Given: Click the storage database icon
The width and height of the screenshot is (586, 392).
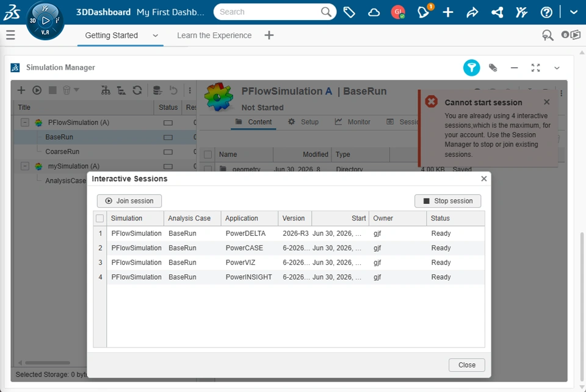Looking at the screenshot, I should pyautogui.click(x=157, y=90).
